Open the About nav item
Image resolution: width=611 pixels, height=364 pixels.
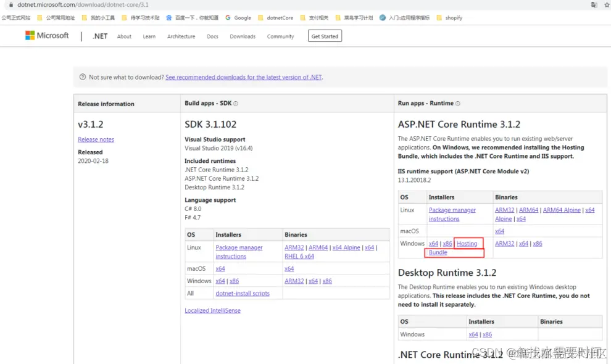(x=124, y=36)
